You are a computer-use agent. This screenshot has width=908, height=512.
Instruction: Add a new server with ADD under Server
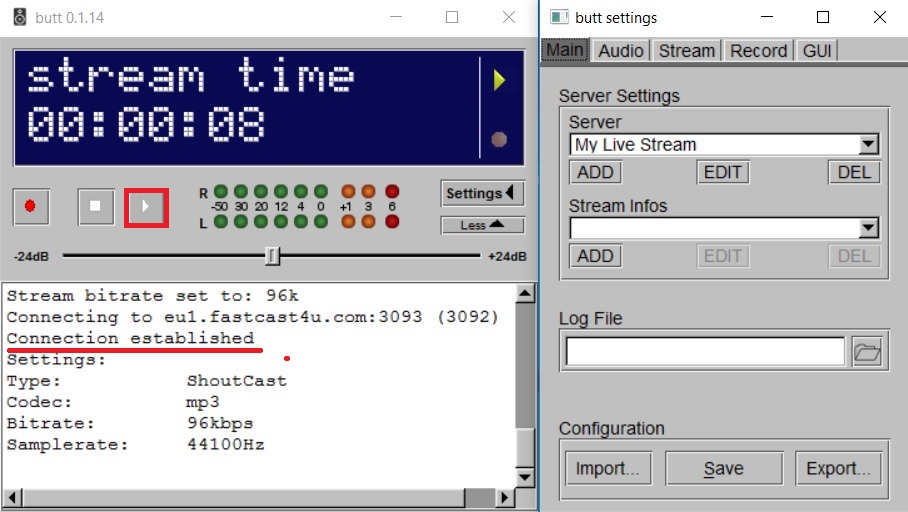click(x=595, y=173)
